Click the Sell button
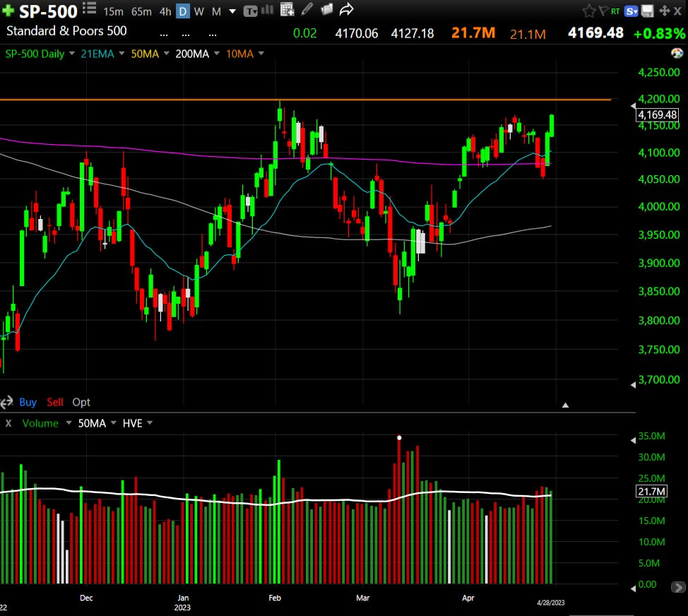This screenshot has height=616, width=688. [55, 402]
